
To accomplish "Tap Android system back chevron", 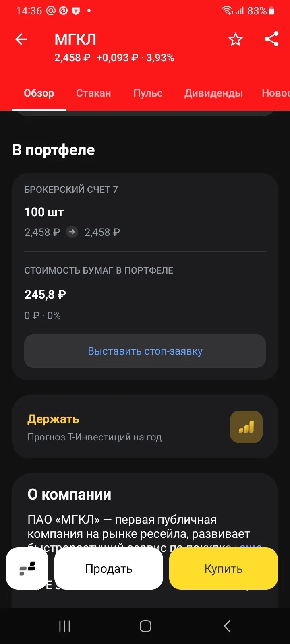I will 227,626.
